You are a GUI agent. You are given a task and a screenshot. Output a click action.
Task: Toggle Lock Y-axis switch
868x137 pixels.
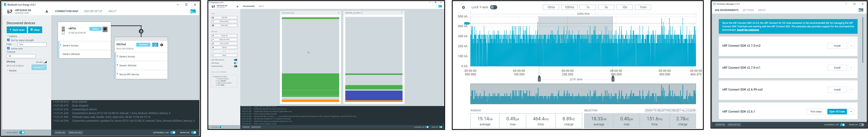click(x=494, y=7)
